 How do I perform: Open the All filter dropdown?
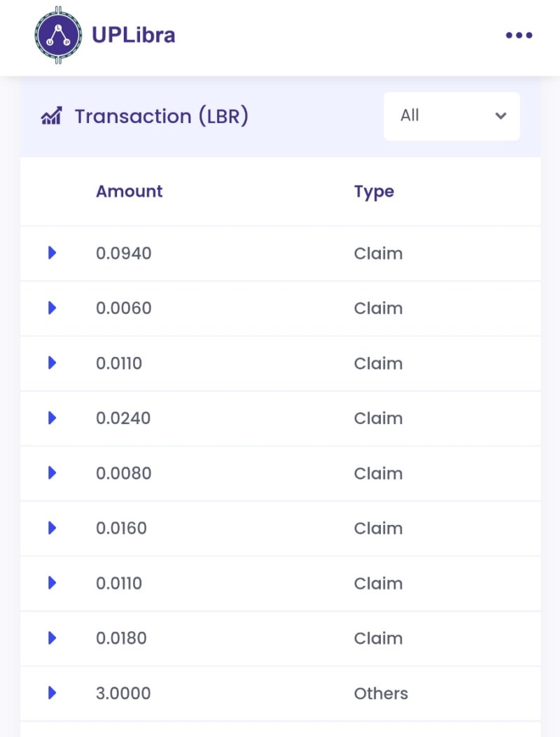click(x=451, y=116)
